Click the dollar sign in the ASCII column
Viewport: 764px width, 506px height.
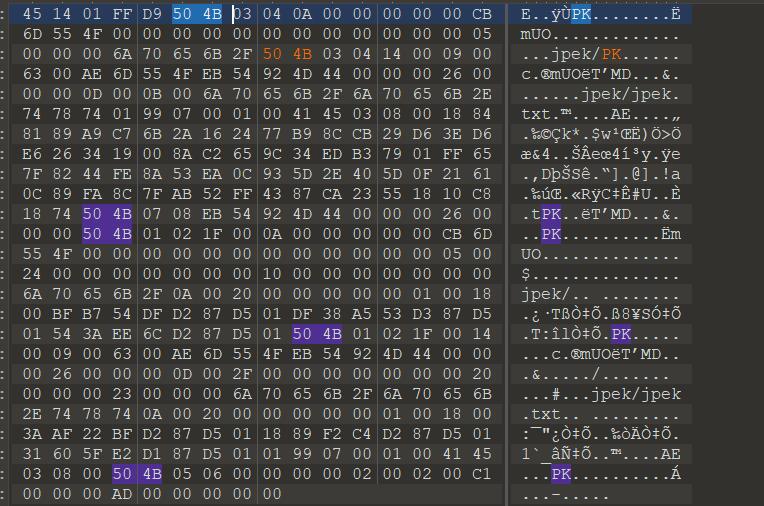point(526,274)
